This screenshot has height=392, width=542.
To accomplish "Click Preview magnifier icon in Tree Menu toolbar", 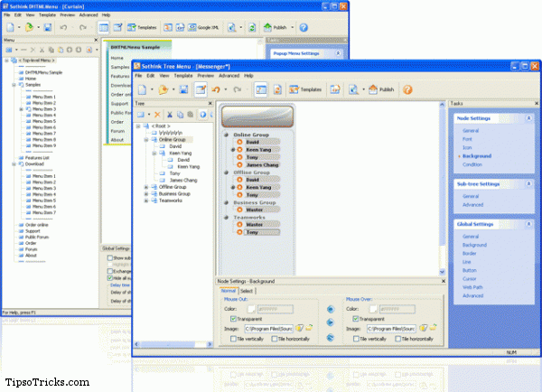I will (x=353, y=90).
